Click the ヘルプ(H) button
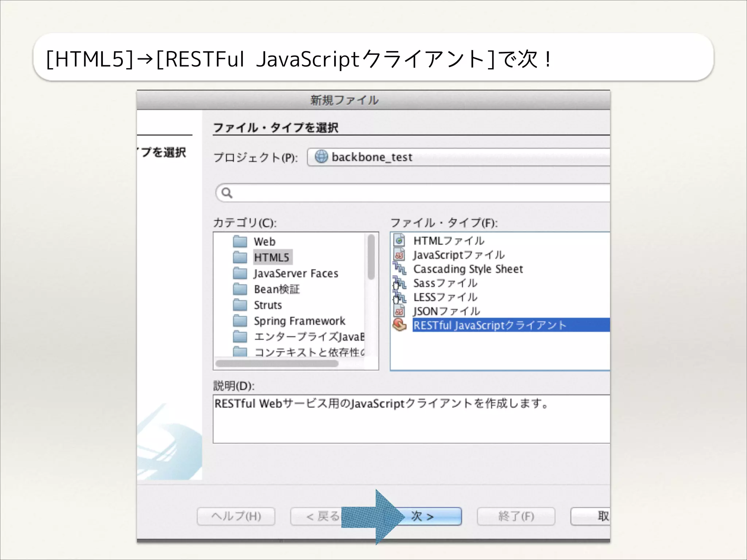Screen dimensions: 747x560 pyautogui.click(x=236, y=516)
